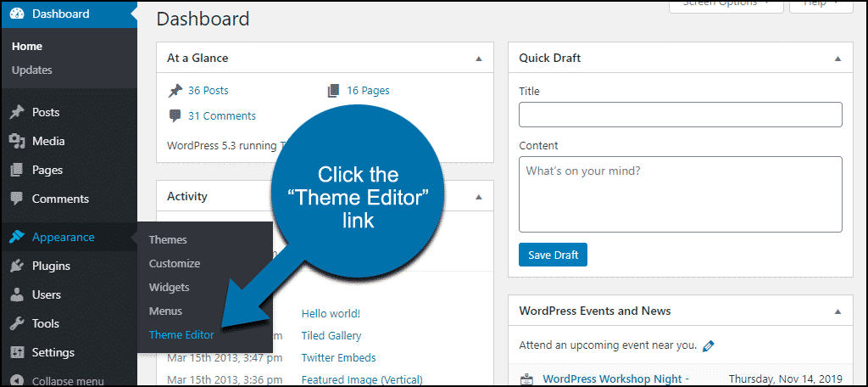Click the Content text area

click(x=681, y=194)
